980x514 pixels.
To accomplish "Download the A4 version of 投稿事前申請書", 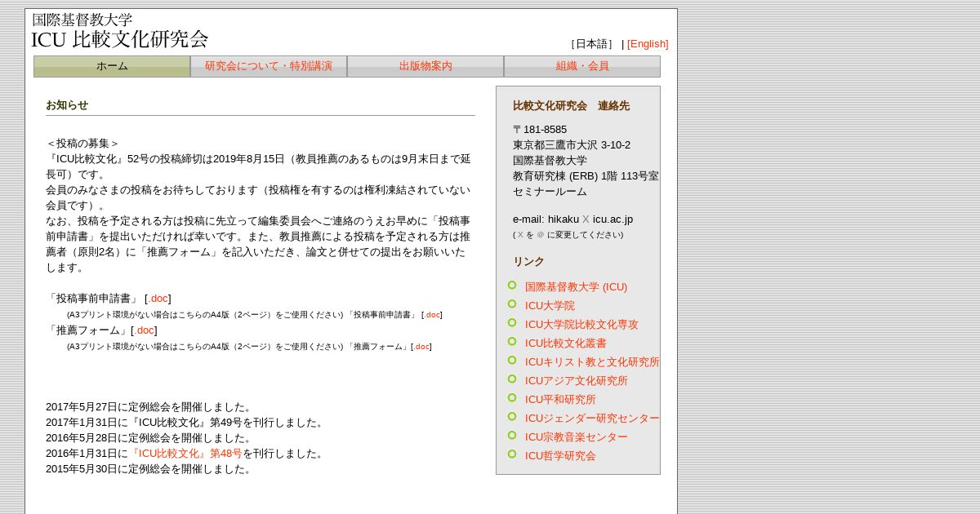I will pyautogui.click(x=432, y=315).
